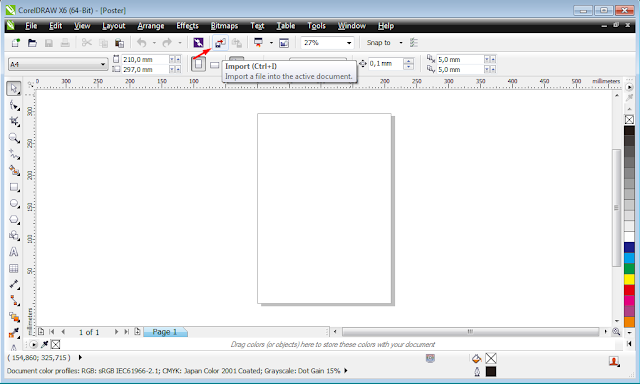The width and height of the screenshot is (640, 384).
Task: Click the Copy icon
Action: pos(103,42)
